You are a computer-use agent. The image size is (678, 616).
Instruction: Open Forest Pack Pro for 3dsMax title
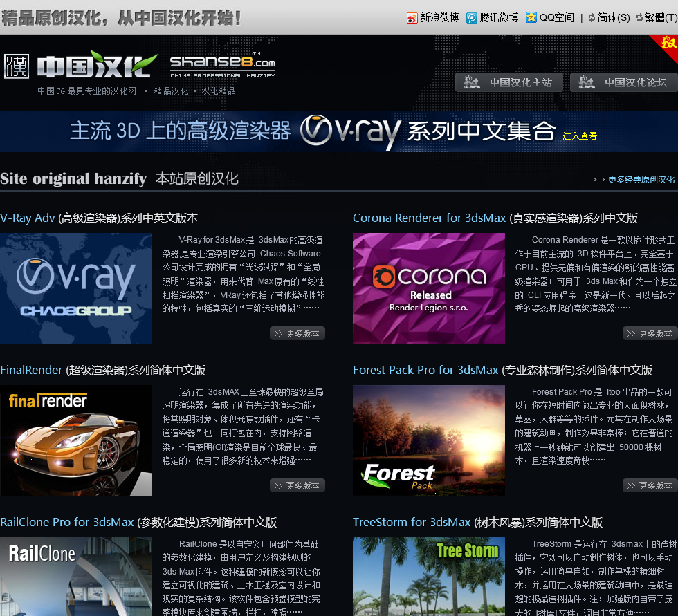[x=502, y=370]
